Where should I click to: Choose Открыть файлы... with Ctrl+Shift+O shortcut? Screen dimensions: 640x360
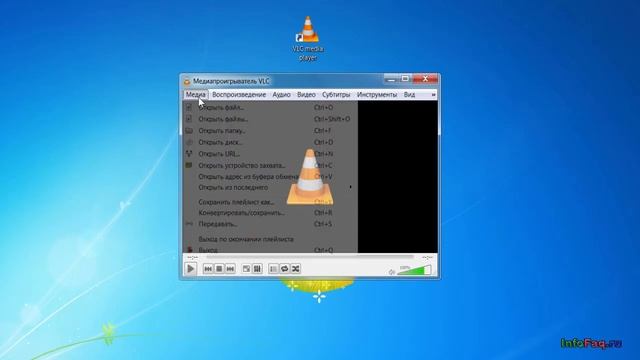coord(270,119)
